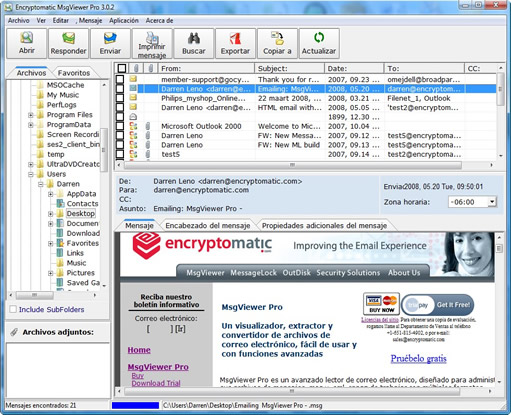Click the Correo electrónico input field
Screen dimensions: 511x415
point(160,329)
